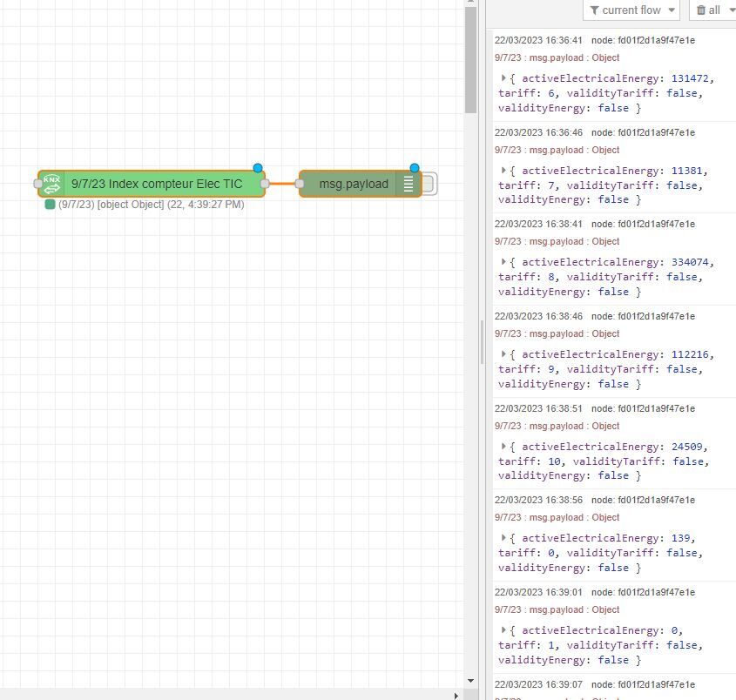Image resolution: width=736 pixels, height=700 pixels.
Task: Expand the object with activeElectricalEnergy 24509
Action: [x=503, y=446]
